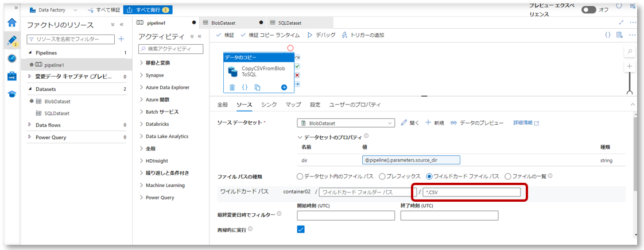The width and height of the screenshot is (644, 250).
Task: Open the Monitor gauge hub
Action: click(x=12, y=58)
